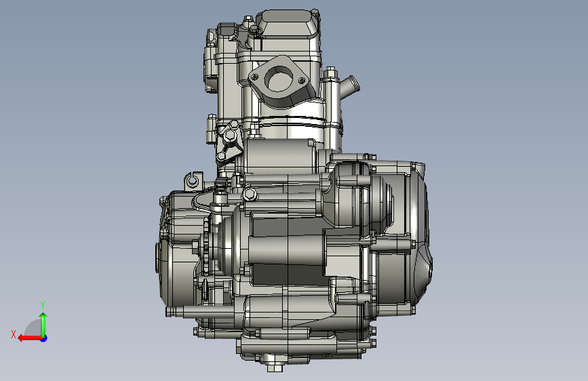This screenshot has width=588, height=381.
Task: Select the intake port flange opening on the engine
Action: [x=278, y=79]
